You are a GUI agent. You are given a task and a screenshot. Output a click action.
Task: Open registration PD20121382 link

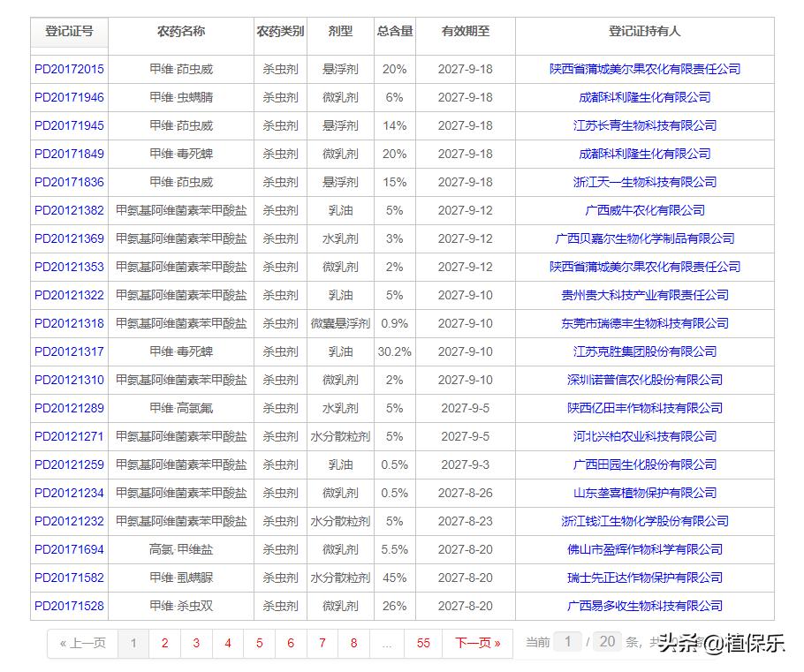pyautogui.click(x=69, y=210)
